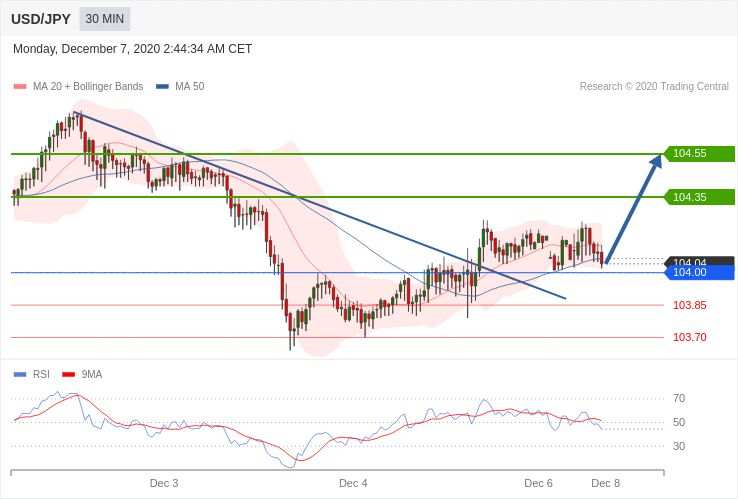This screenshot has width=738, height=500.
Task: Click the blue 104.00 pivot price tag
Action: pos(699,273)
